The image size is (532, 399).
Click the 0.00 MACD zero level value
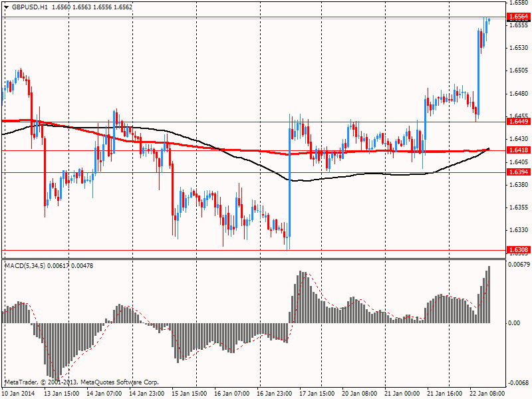[x=514, y=323]
